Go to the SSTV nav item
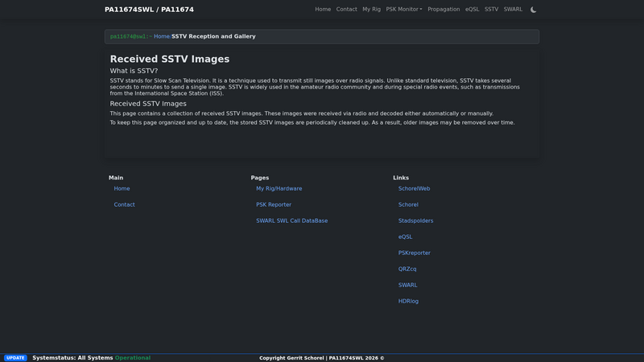 (x=491, y=10)
